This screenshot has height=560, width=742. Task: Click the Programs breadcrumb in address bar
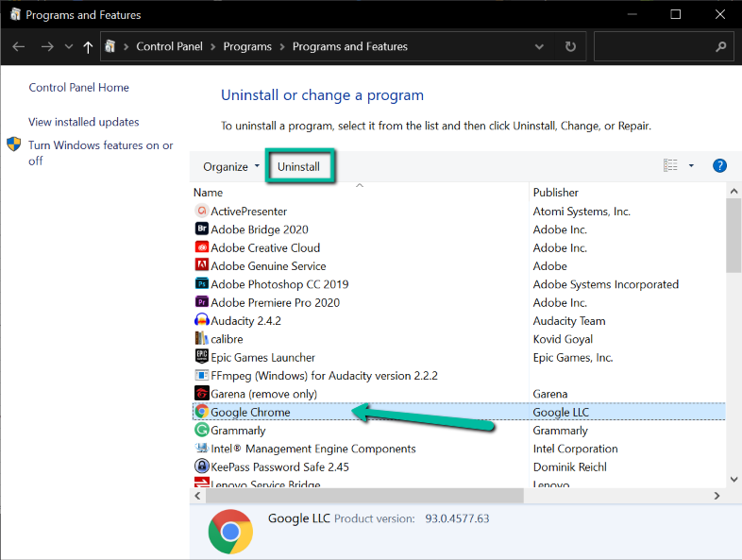247,46
